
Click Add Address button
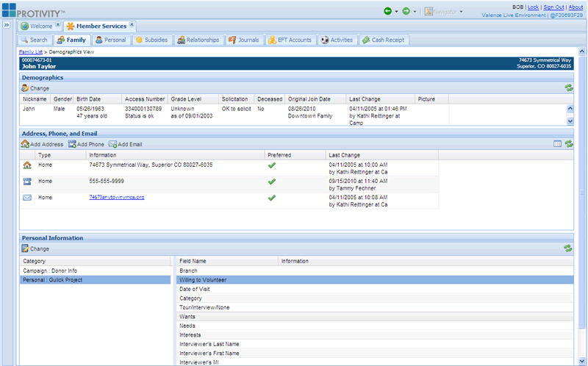click(42, 144)
